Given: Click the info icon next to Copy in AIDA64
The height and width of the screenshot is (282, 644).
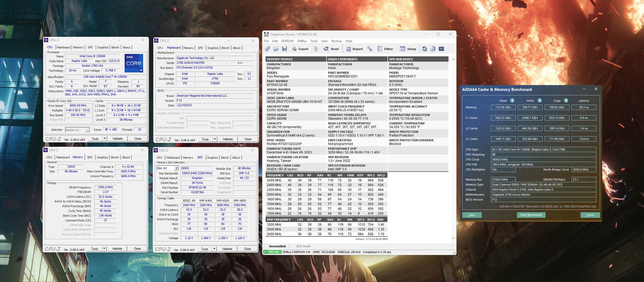Looking at the screenshot, I should (x=566, y=101).
